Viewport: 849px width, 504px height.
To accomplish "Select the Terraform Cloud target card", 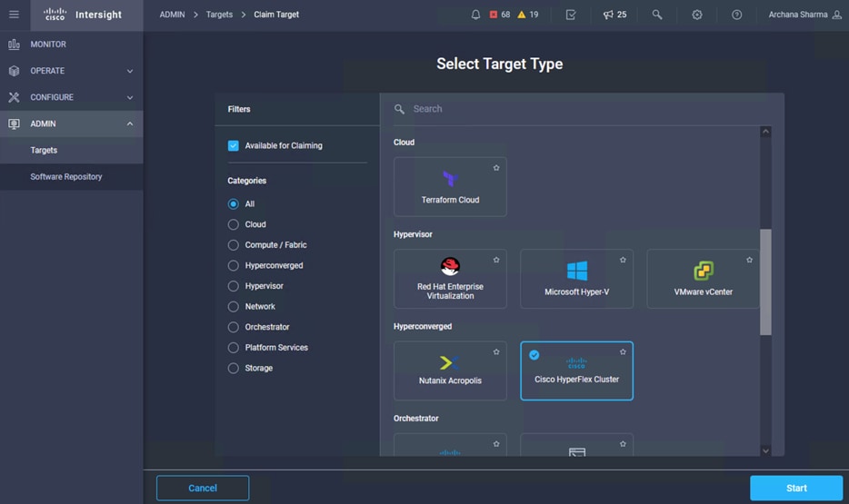I will [450, 186].
